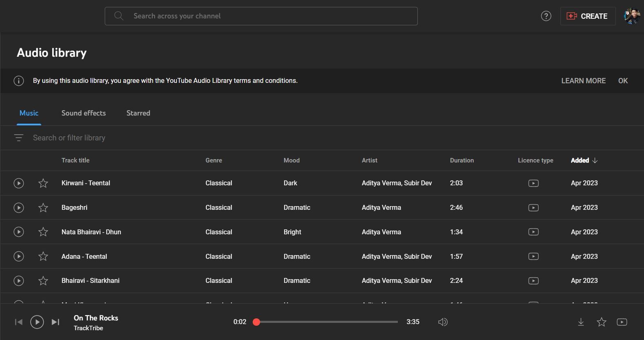Click the Mood column header
The width and height of the screenshot is (644, 340).
(291, 160)
